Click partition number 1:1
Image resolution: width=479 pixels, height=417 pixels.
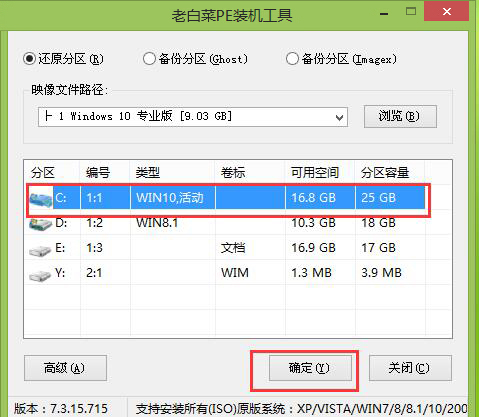[x=94, y=198]
